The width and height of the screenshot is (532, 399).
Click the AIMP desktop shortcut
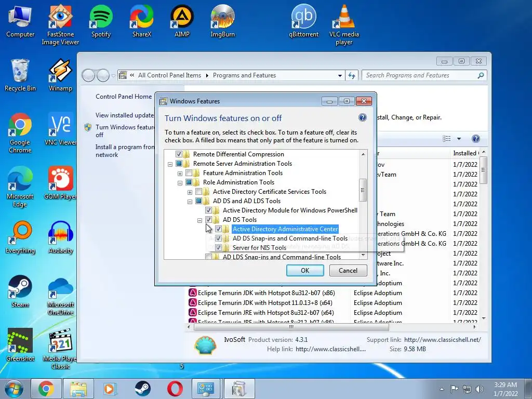182,21
